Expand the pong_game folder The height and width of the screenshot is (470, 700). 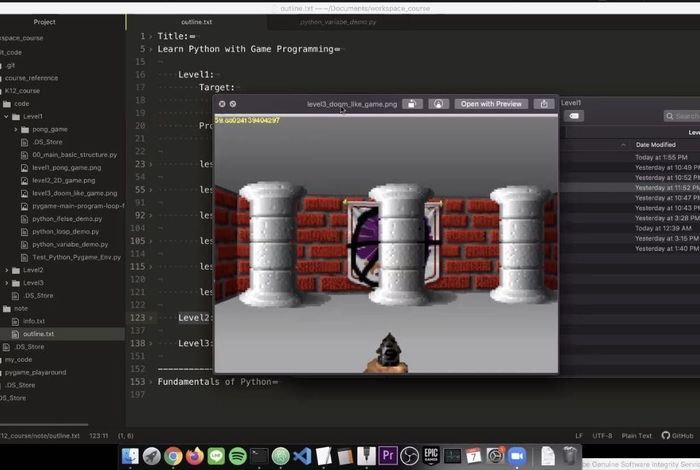click(x=16, y=129)
